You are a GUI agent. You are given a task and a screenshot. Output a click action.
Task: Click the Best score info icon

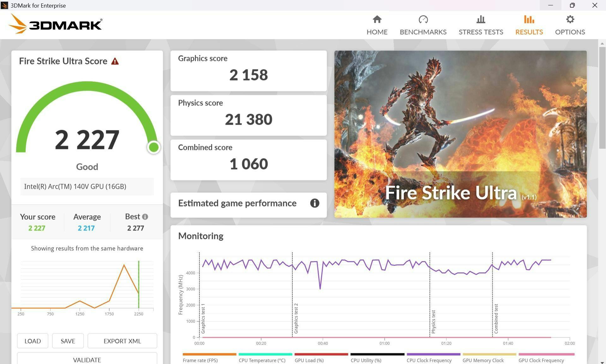pos(145,217)
